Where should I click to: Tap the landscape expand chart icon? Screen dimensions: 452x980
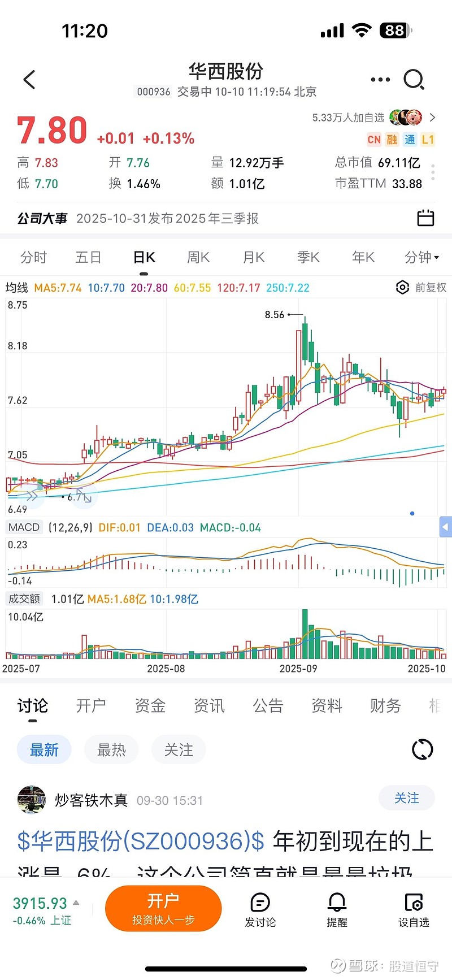[x=84, y=497]
